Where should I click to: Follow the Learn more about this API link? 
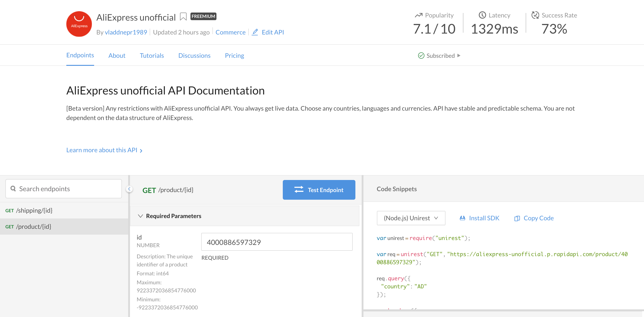pyautogui.click(x=102, y=150)
